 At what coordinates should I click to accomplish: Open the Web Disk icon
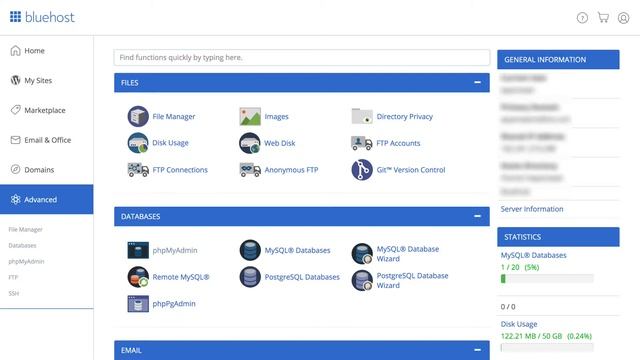click(250, 143)
